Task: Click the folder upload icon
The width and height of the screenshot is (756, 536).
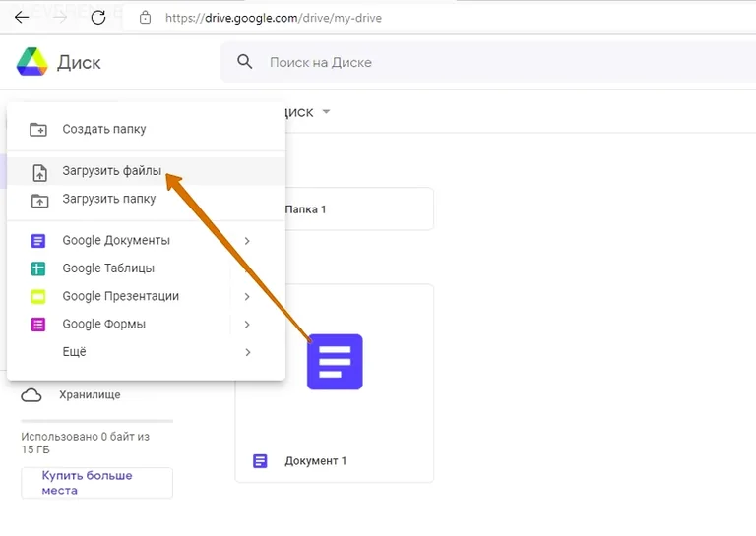Action: [39, 201]
